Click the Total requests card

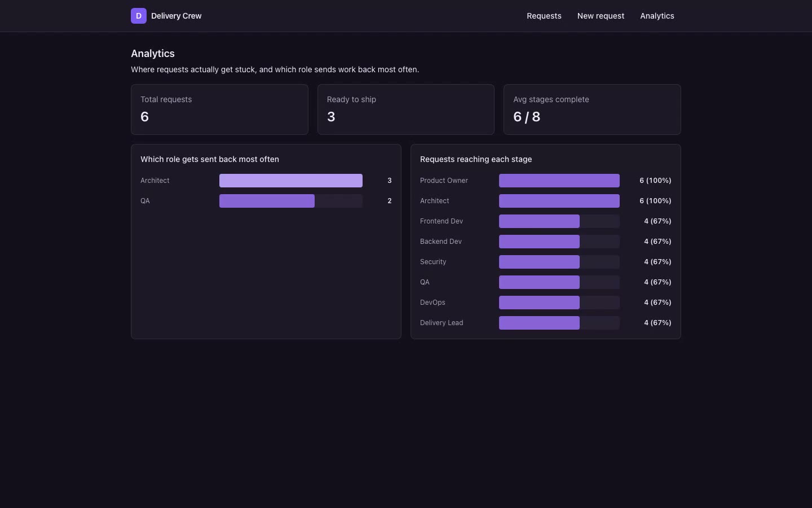tap(219, 110)
